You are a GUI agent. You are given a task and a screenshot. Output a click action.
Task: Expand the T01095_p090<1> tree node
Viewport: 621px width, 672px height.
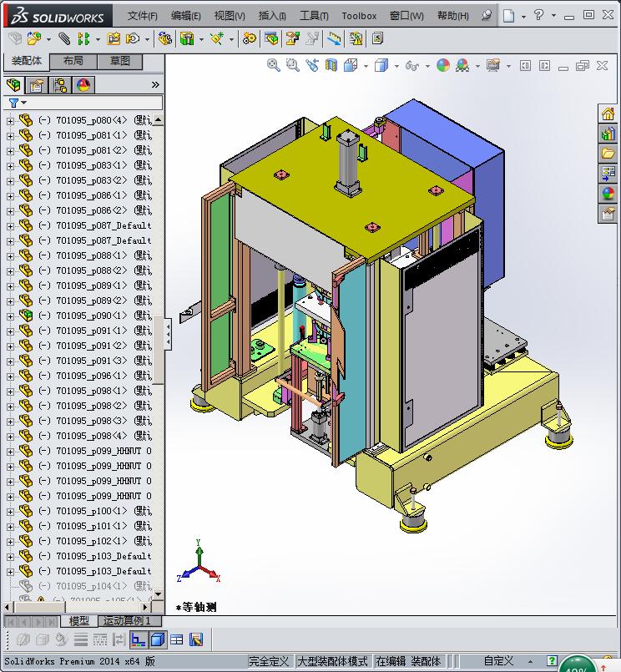tap(10, 316)
